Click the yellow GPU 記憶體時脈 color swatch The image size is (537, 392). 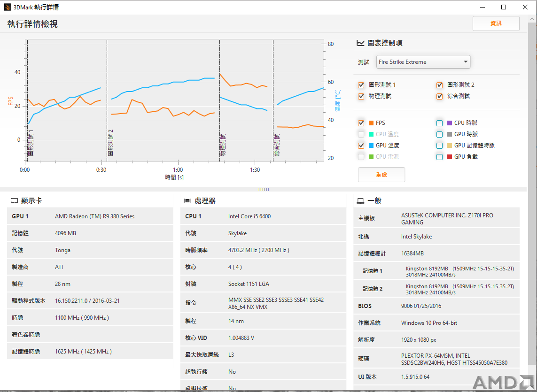[450, 146]
